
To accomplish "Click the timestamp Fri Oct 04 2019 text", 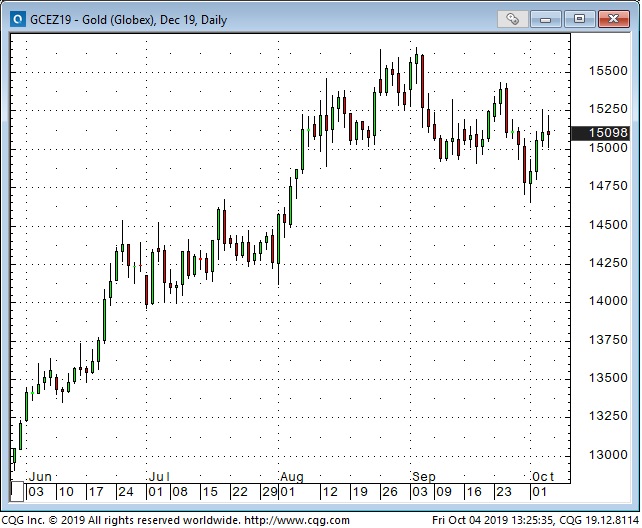I will click(493, 520).
